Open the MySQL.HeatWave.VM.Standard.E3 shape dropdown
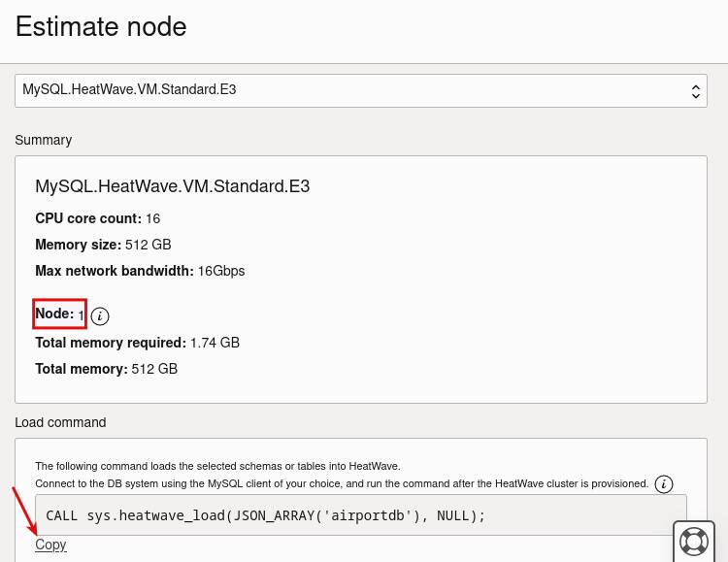This screenshot has height=562, width=728. (x=361, y=90)
